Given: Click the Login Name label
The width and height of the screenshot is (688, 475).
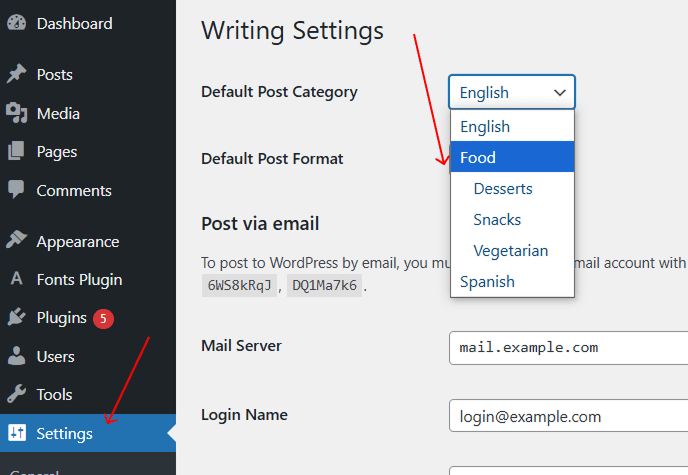Looking at the screenshot, I should (244, 414).
